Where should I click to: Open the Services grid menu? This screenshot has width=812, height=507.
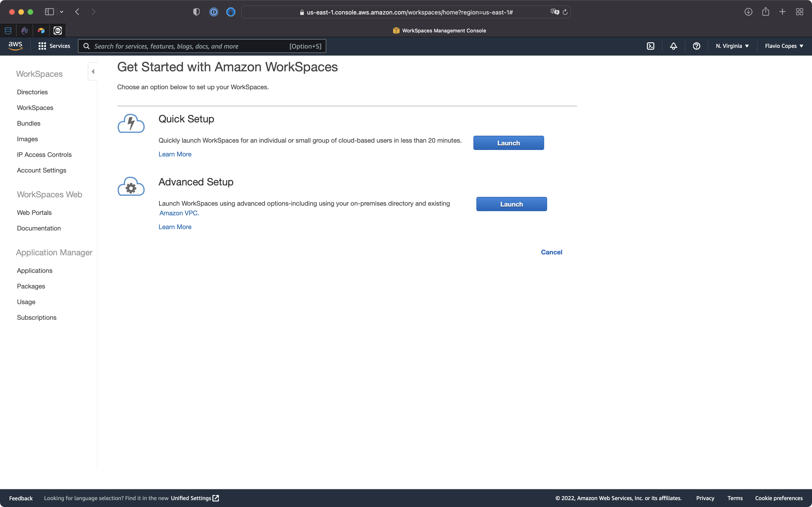coord(54,46)
